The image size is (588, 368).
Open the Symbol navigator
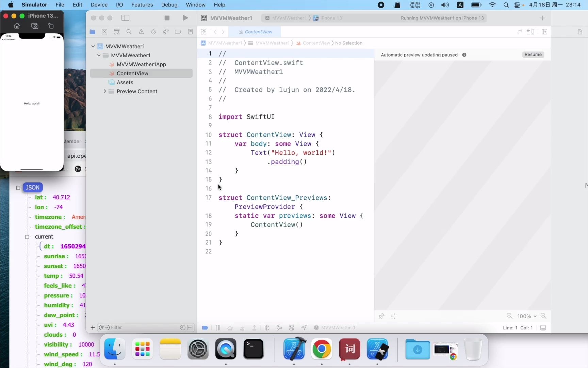click(117, 32)
